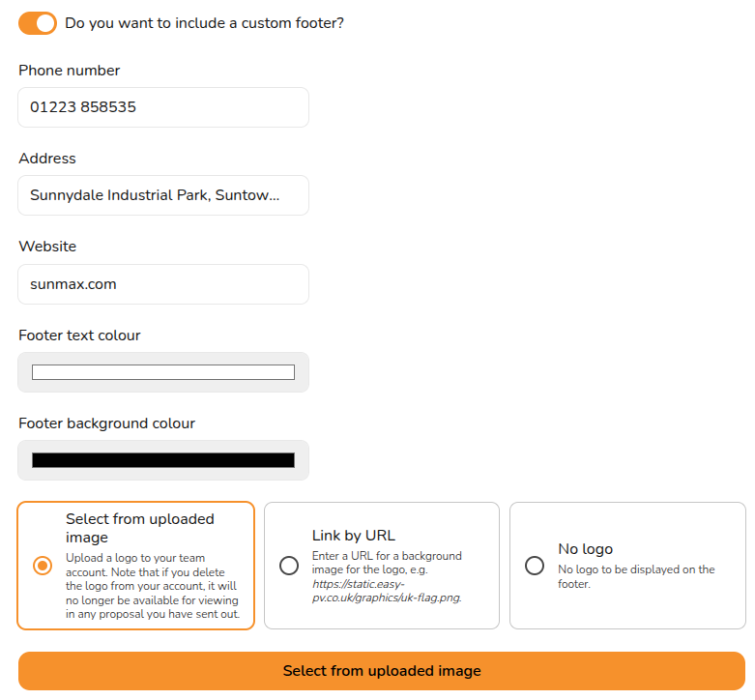Click the Website input field
This screenshot has height=700, width=755.
(x=163, y=284)
